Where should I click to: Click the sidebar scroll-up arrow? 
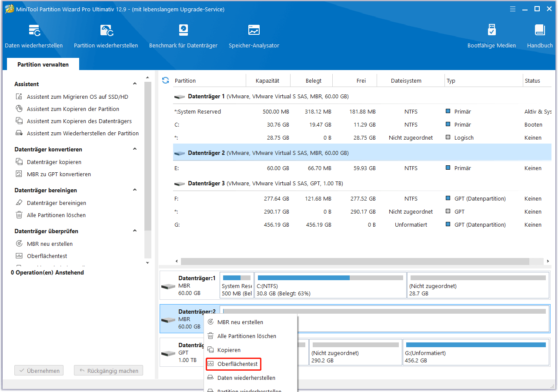pos(147,77)
